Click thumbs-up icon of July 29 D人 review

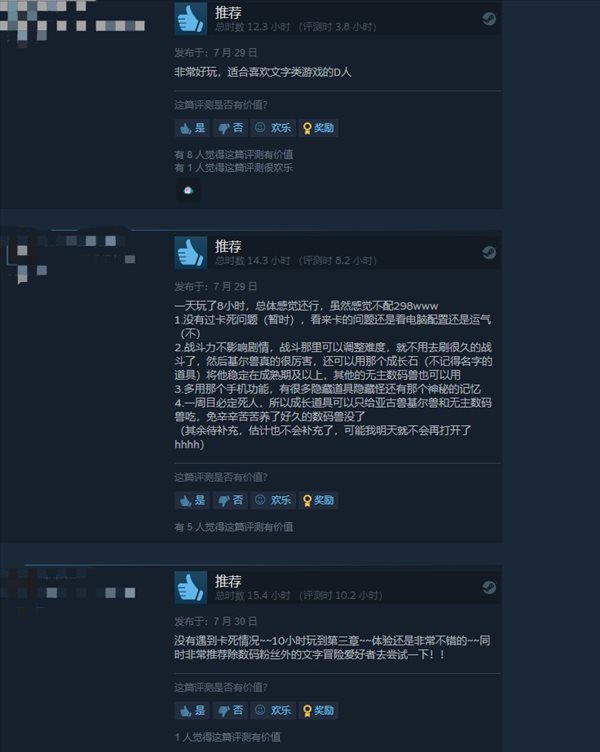pyautogui.click(x=191, y=19)
